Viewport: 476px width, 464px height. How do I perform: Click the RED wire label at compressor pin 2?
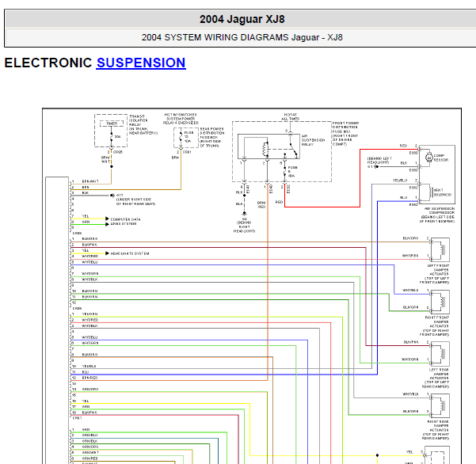pos(403,146)
